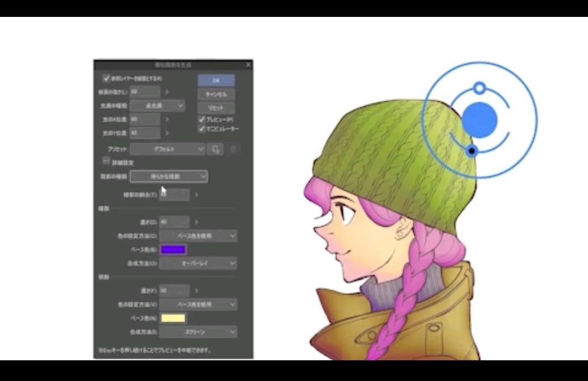This screenshot has height=381, width=588.
Task: Click the small hollow ring handle of the manipulator
Action: click(480, 89)
